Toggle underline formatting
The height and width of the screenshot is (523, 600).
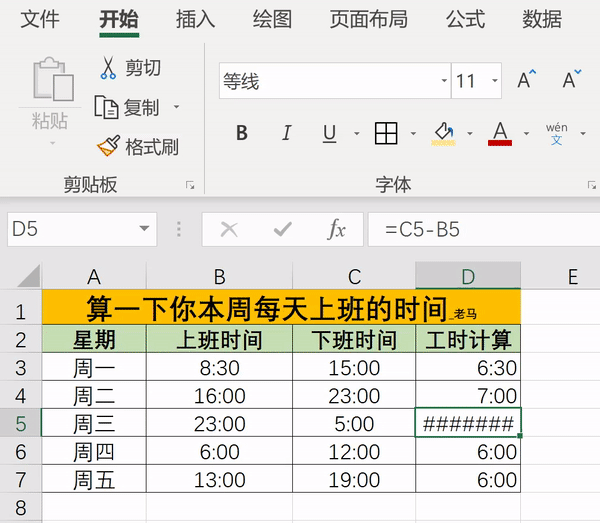point(329,134)
